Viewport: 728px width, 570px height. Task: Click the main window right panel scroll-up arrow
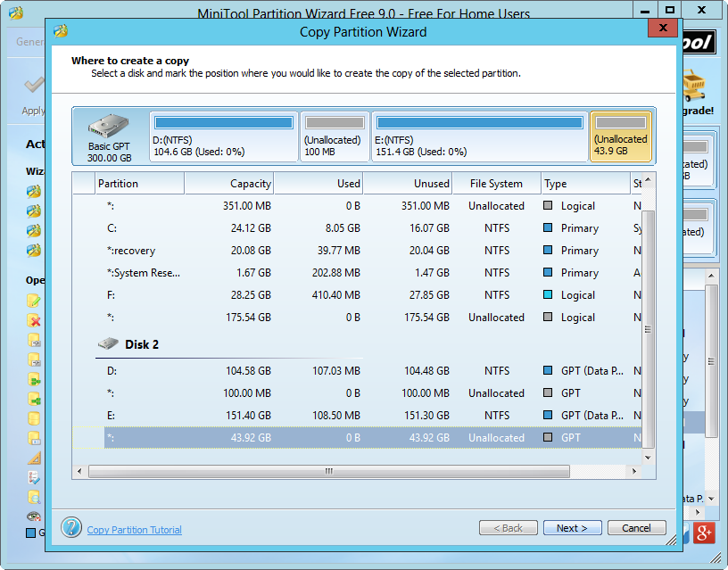coord(711,276)
